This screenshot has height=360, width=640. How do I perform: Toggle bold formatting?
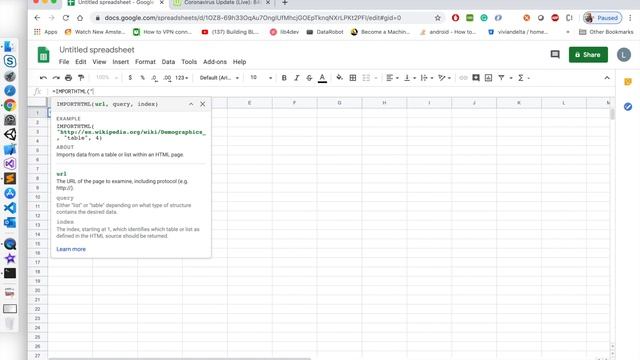[x=284, y=78]
